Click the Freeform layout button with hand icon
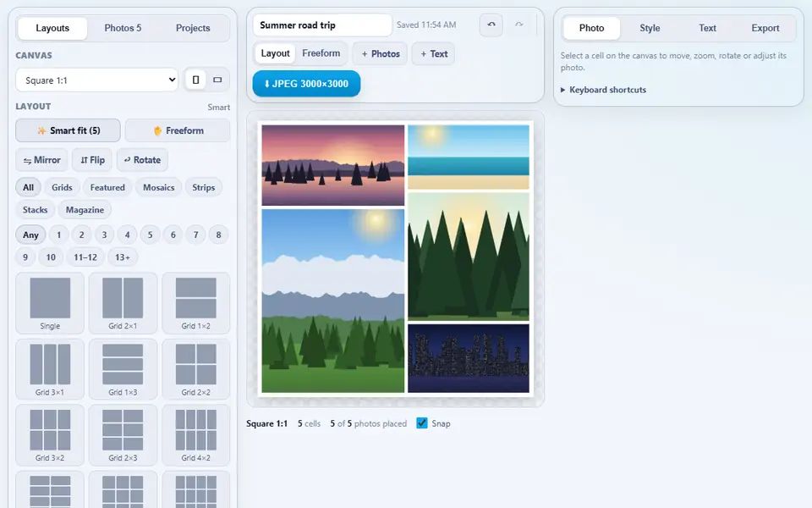The width and height of the screenshot is (812, 508). point(178,130)
